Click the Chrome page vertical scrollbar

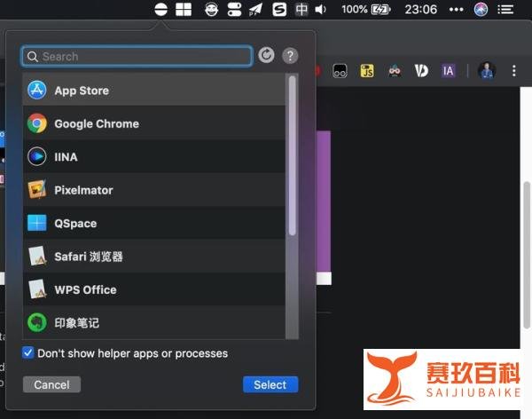coord(526,255)
